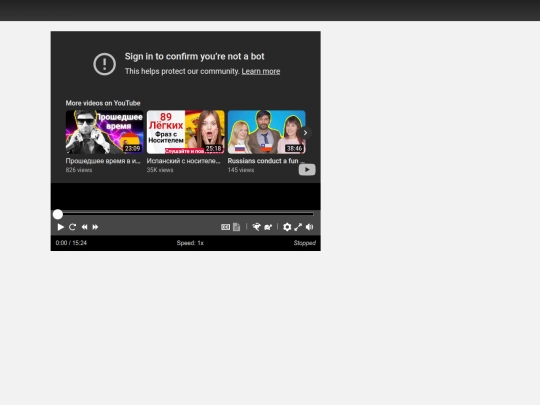
Task: Mute audio with the speaker icon
Action: (x=310, y=227)
